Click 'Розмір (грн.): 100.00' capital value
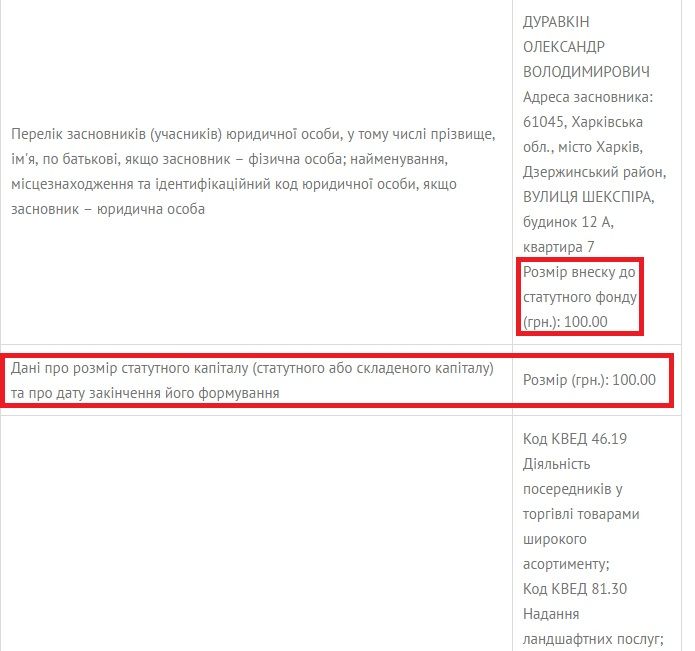Image resolution: width=695 pixels, height=651 pixels. tap(589, 380)
